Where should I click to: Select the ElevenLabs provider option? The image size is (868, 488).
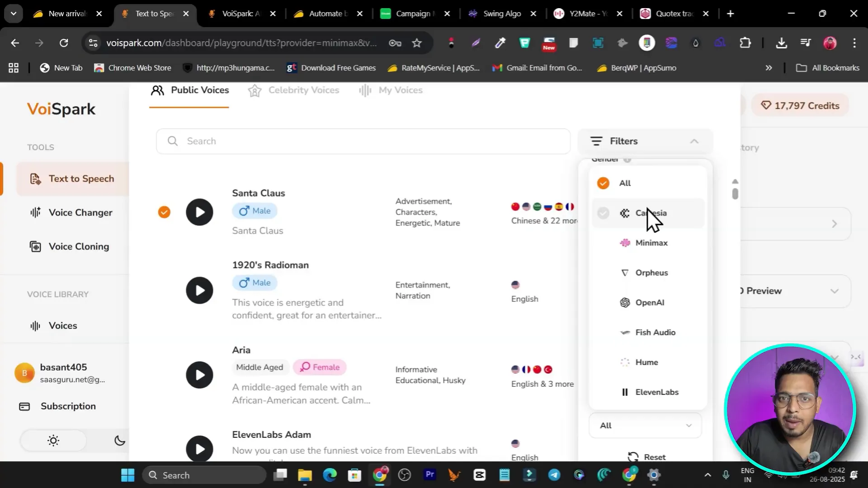click(x=656, y=392)
